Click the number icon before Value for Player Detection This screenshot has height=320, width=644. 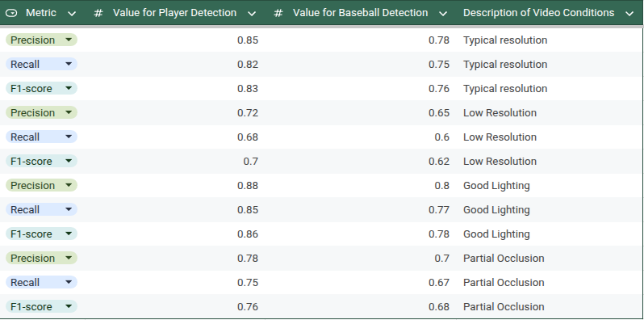pos(98,13)
